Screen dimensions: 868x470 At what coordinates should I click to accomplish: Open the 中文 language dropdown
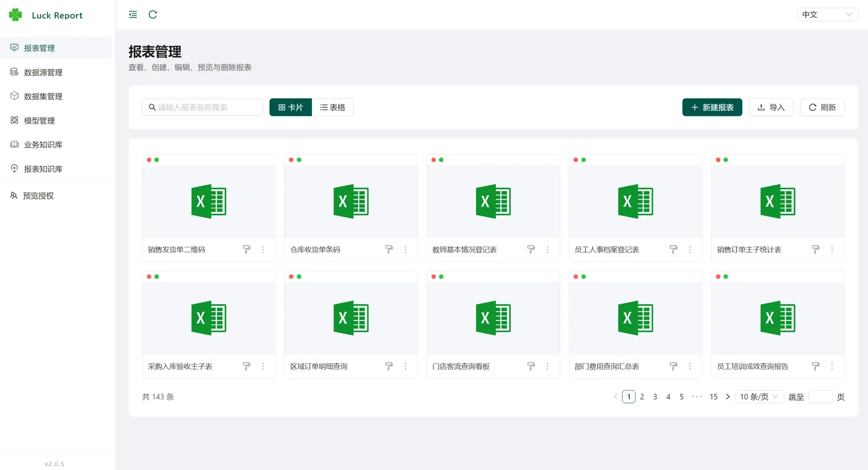[x=828, y=14]
